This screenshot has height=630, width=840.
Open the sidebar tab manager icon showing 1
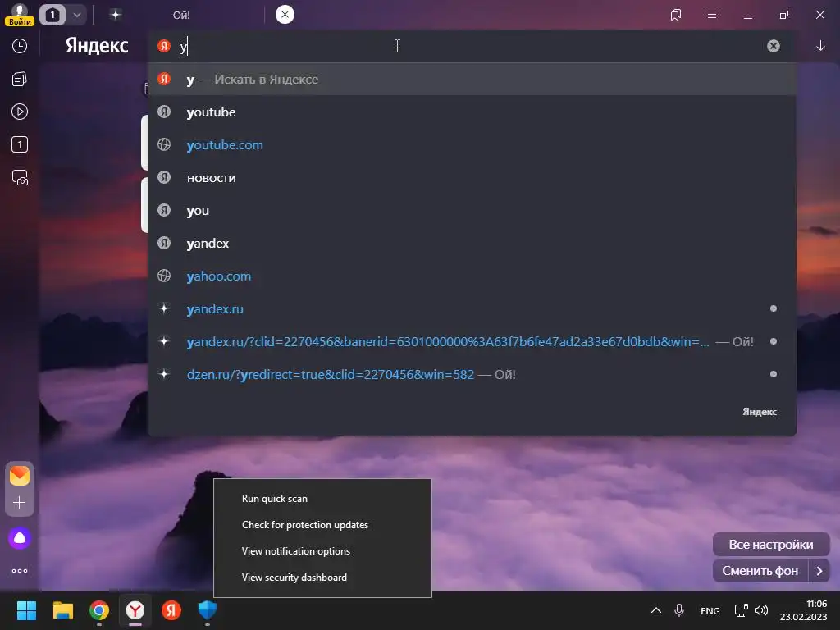[x=20, y=144]
